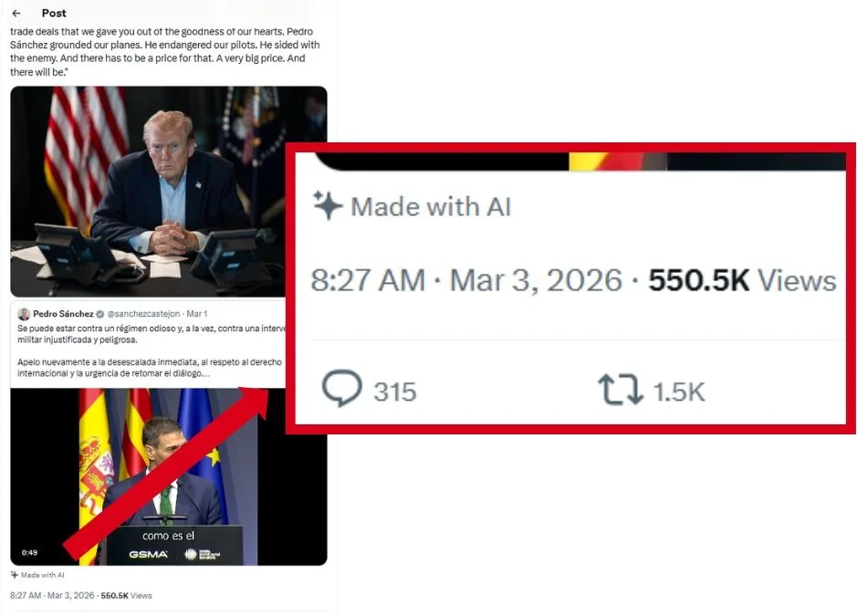The image size is (857, 616).
Task: Click the back arrow beside Post
Action: click(x=16, y=13)
